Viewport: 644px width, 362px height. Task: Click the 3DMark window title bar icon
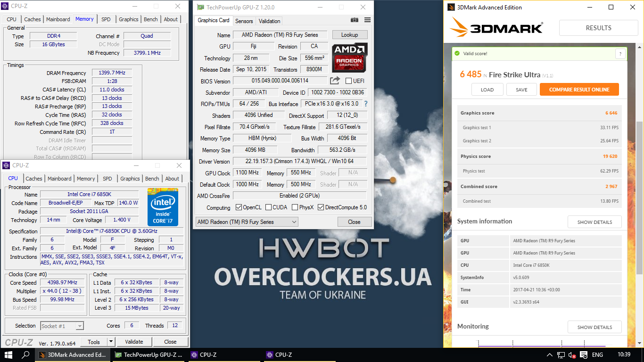point(451,8)
